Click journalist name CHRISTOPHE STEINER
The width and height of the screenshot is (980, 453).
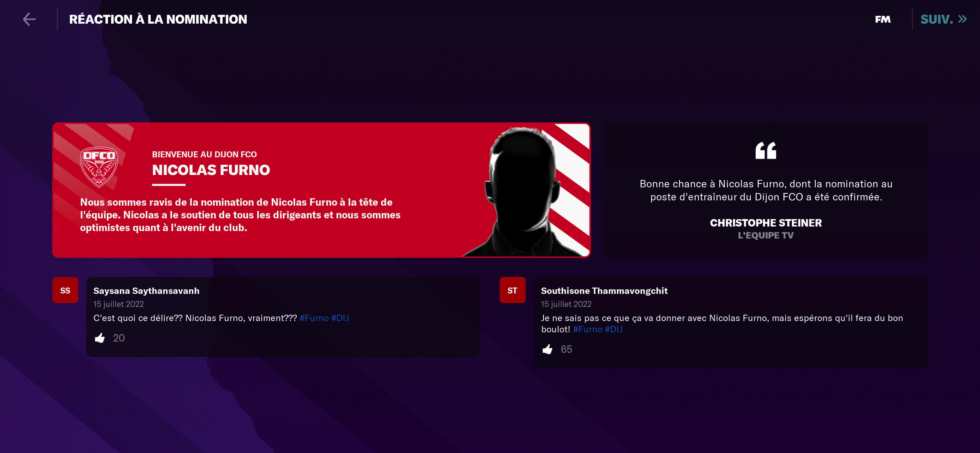coord(766,223)
